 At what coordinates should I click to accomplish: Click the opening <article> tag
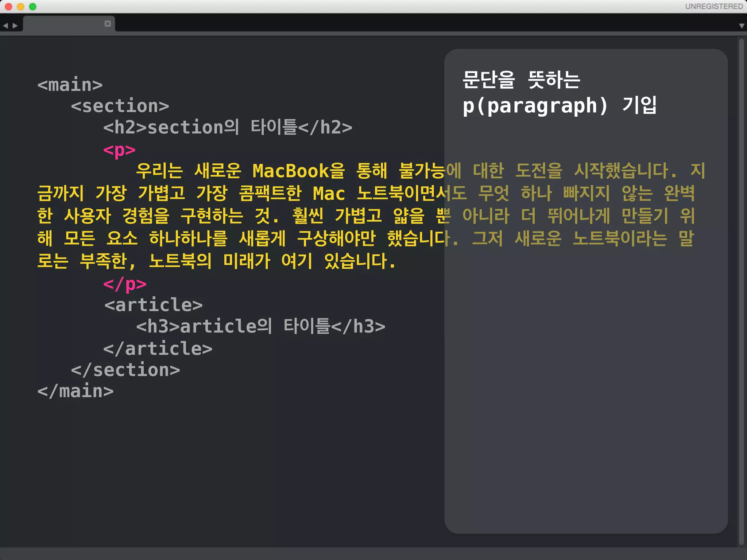point(154,305)
